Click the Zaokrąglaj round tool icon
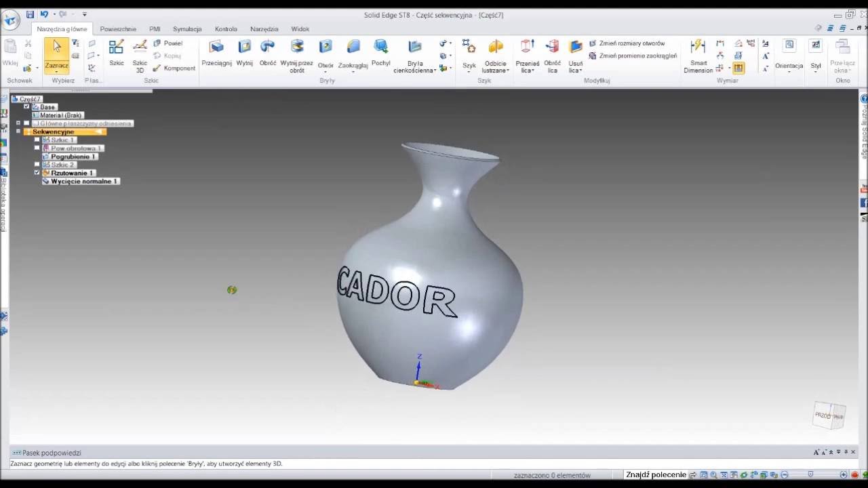Viewport: 868px width, 488px height. [353, 47]
